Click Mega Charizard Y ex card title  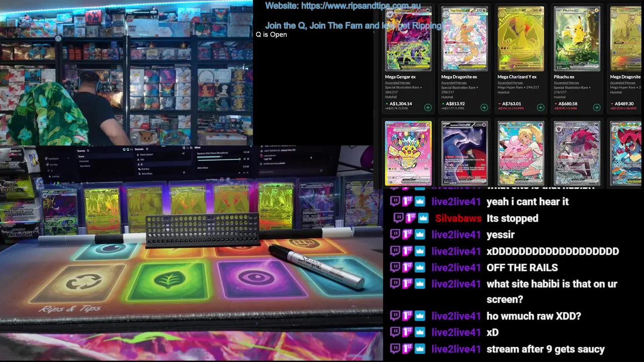[x=517, y=77]
